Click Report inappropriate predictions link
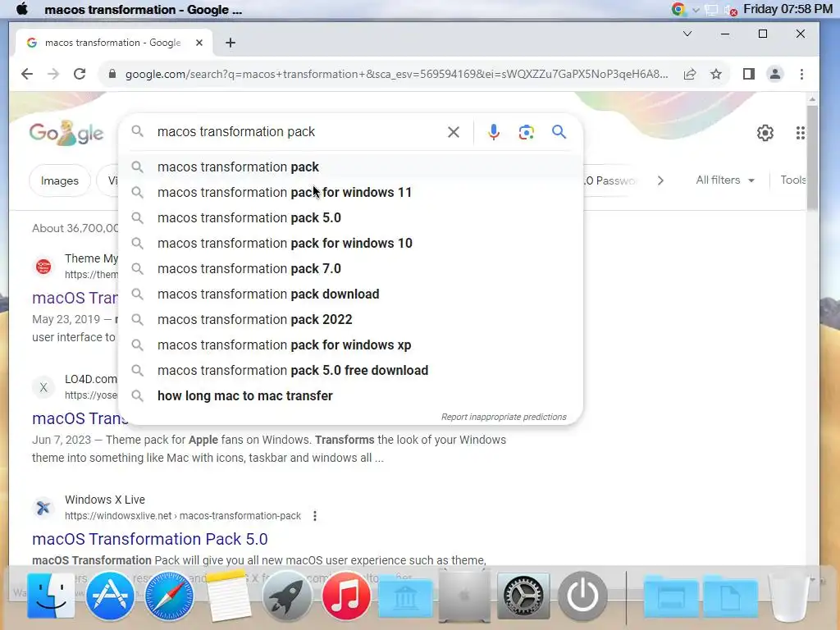The height and width of the screenshot is (630, 840). 504,417
